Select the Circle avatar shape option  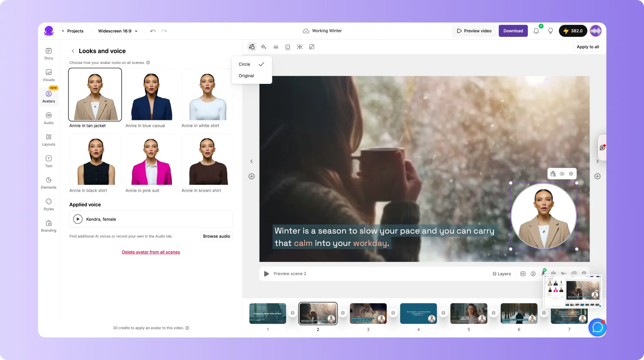252,64
